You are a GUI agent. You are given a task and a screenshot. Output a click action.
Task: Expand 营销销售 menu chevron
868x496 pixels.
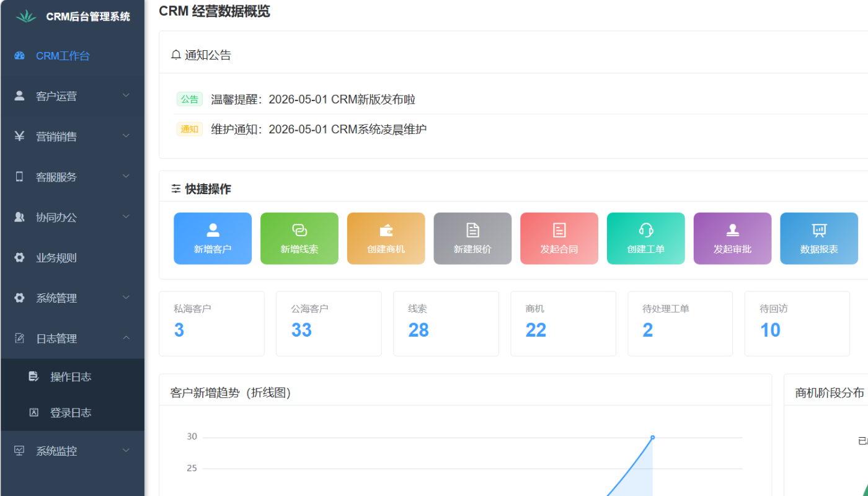[126, 136]
